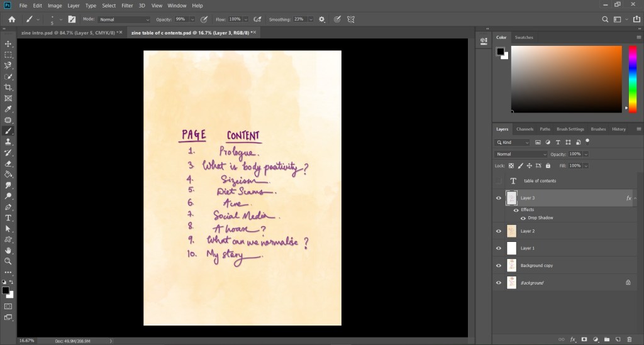Select the Crop tool

coord(8,87)
